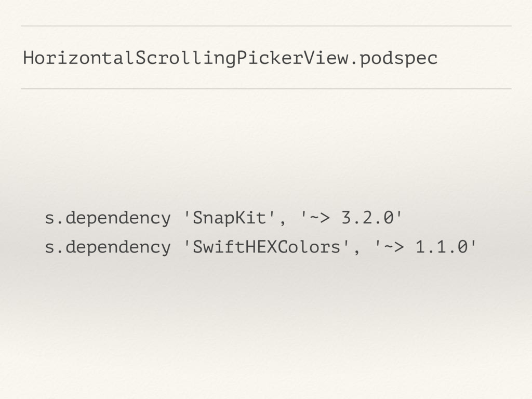This screenshot has height=399, width=532.
Task: Click s.dependency on the SwiftHEXColors line
Action: click(x=108, y=248)
